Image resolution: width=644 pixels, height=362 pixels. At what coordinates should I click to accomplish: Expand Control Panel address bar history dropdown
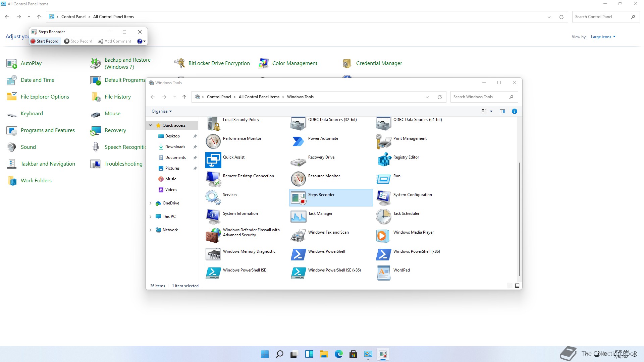[x=549, y=17]
